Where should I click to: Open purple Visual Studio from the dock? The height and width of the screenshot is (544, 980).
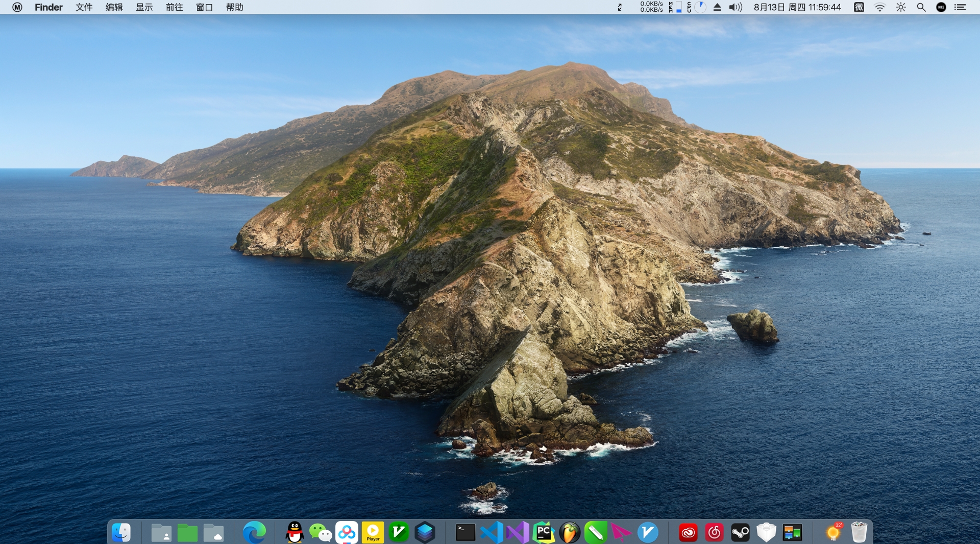(518, 533)
